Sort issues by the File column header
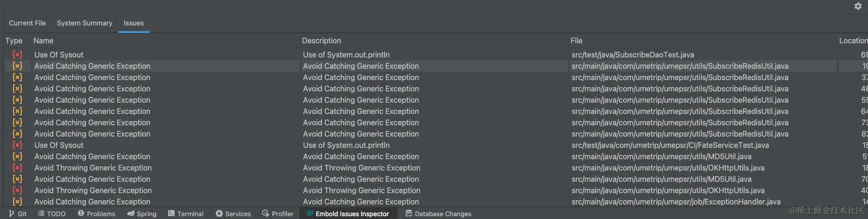This screenshot has height=219, width=868. 576,41
